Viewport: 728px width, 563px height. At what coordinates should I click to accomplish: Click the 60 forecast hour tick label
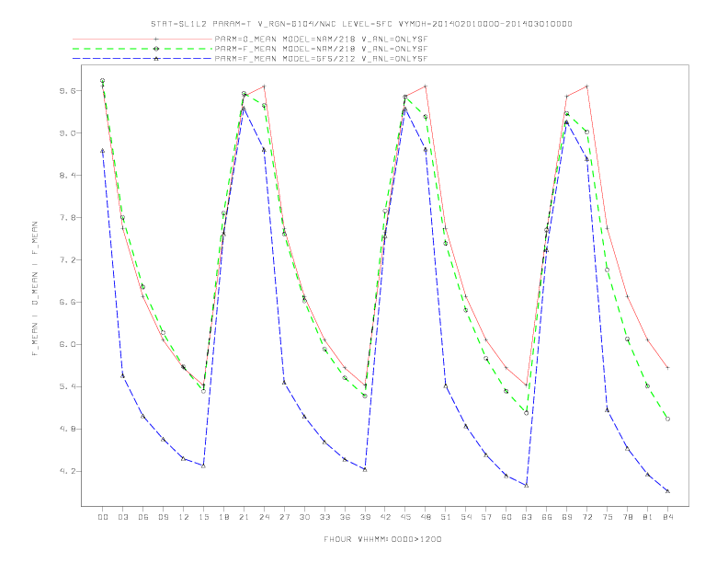tap(506, 517)
